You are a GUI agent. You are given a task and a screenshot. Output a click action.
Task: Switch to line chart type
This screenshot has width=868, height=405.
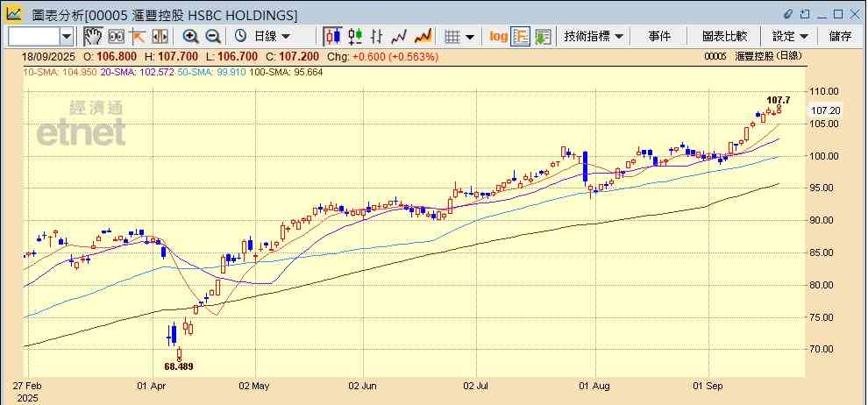399,37
